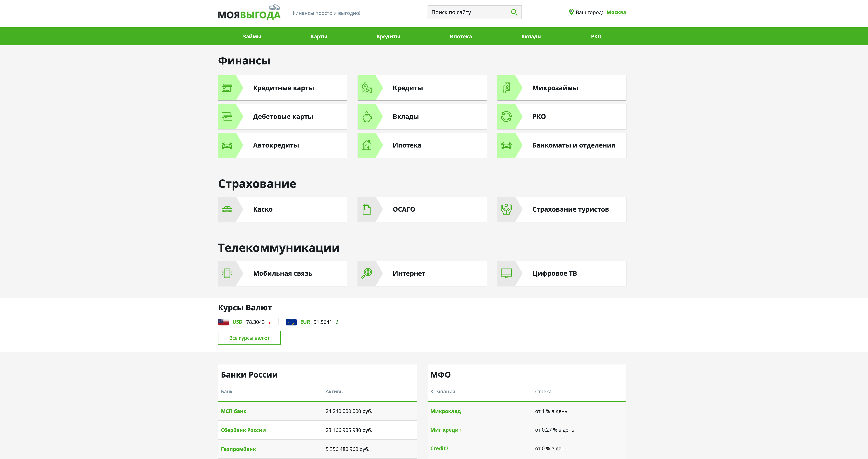This screenshot has width=868, height=459.
Task: Click the house icon for Ипотека
Action: 367,145
